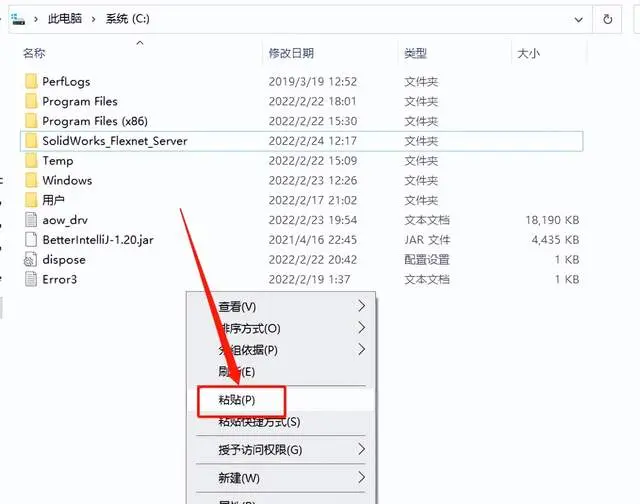Viewport: 640px width, 504px height.
Task: Open 排序方式(O) in the context menu
Action: (281, 328)
